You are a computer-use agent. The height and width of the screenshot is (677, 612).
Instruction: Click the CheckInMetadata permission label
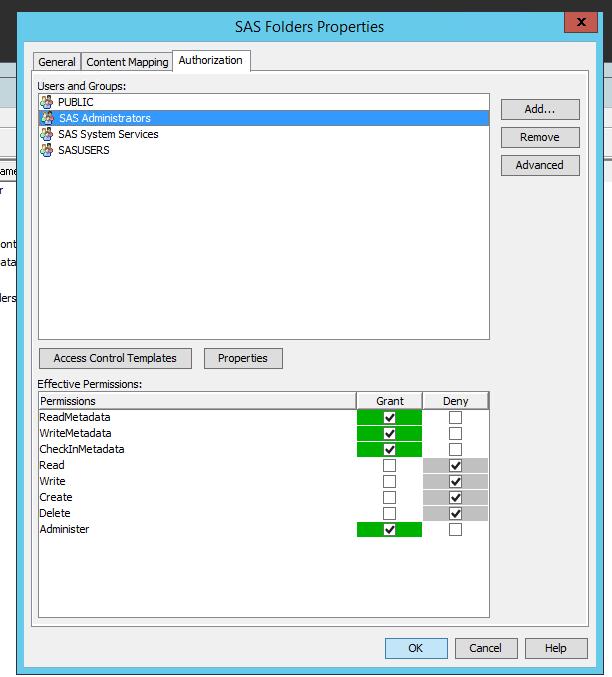(82, 449)
